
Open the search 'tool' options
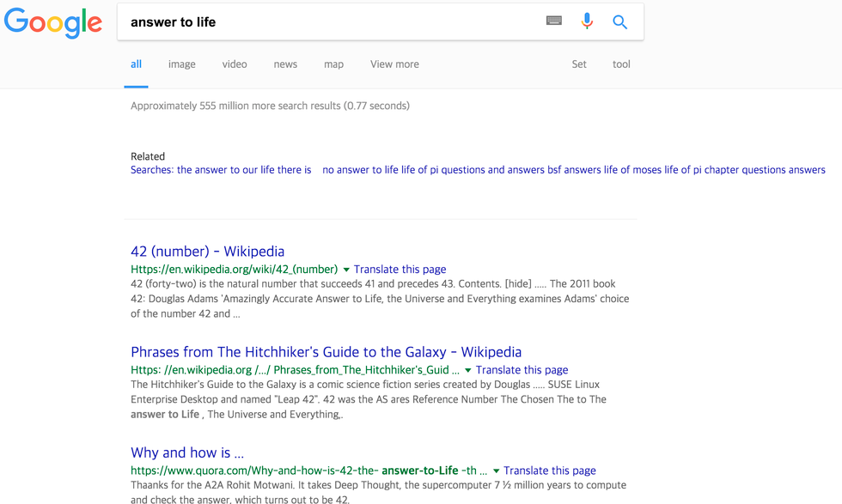pyautogui.click(x=621, y=64)
